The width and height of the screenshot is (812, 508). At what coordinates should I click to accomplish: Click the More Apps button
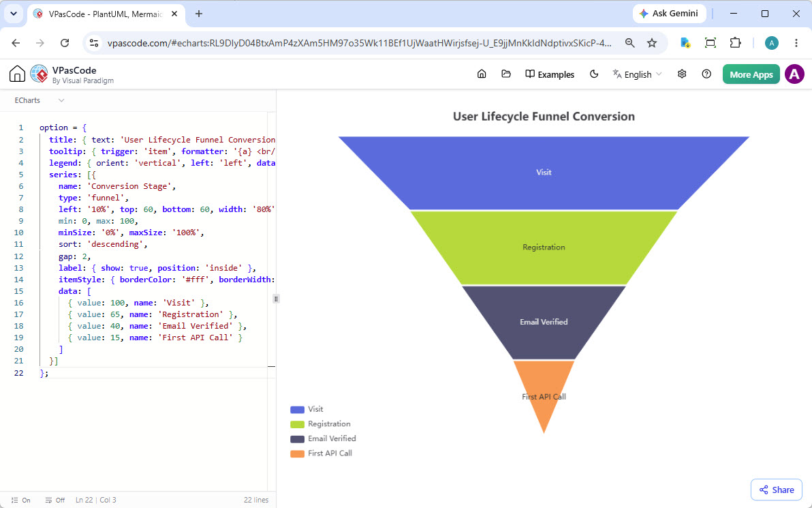(751, 74)
